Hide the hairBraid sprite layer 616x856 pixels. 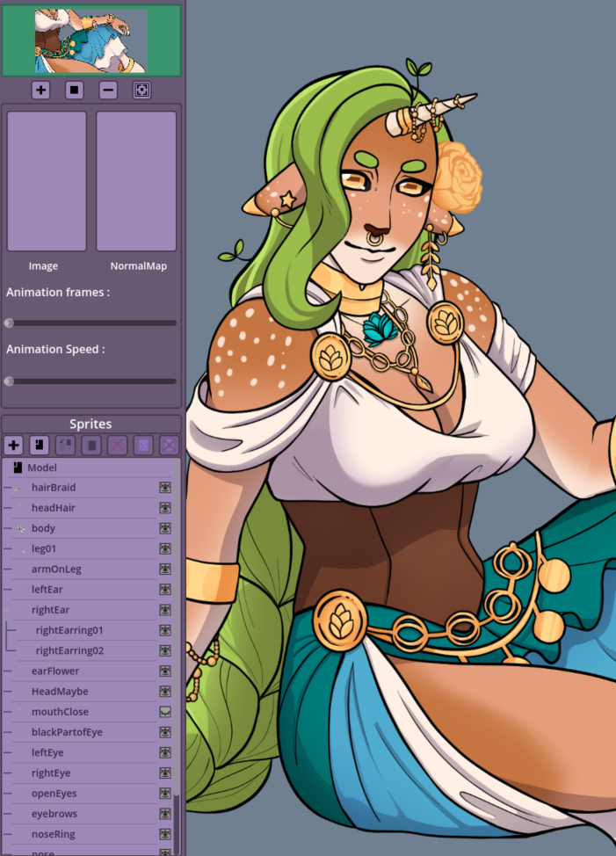click(x=164, y=487)
